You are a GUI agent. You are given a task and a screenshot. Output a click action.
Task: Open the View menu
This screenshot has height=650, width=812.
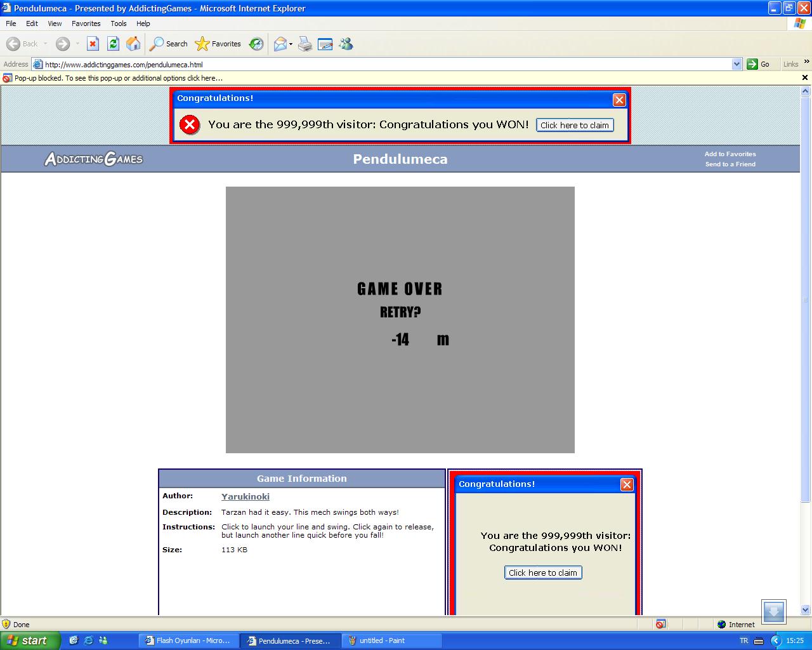(55, 23)
